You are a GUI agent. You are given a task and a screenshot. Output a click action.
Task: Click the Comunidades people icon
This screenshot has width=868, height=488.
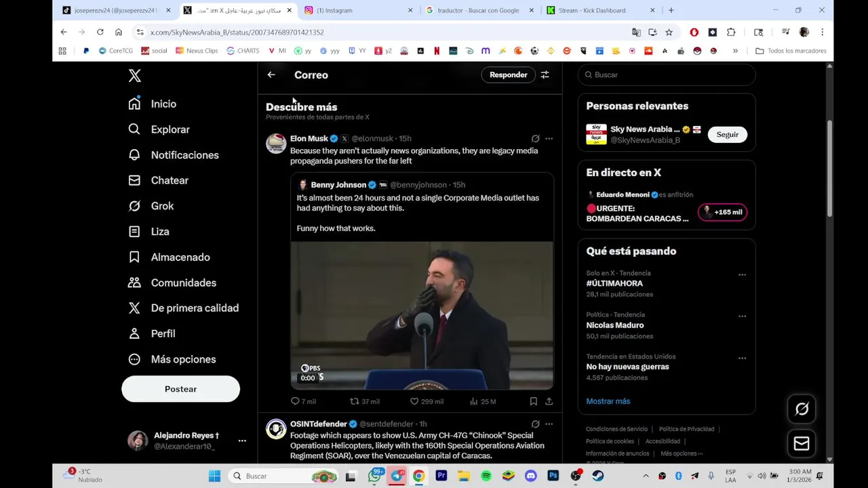[134, 283]
